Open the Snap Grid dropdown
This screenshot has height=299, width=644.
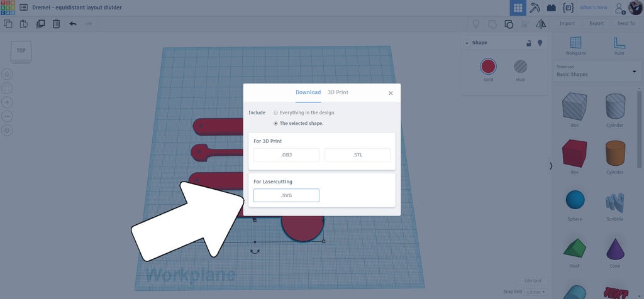click(536, 292)
